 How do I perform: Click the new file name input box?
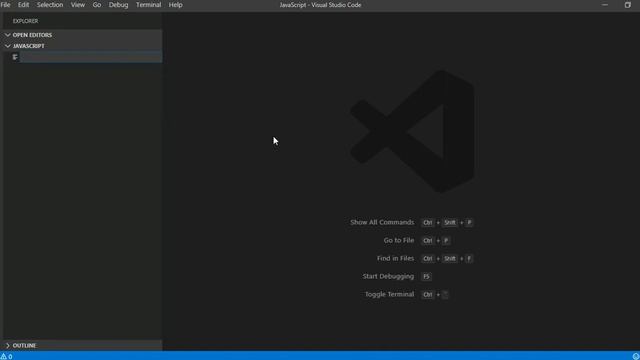click(x=91, y=57)
